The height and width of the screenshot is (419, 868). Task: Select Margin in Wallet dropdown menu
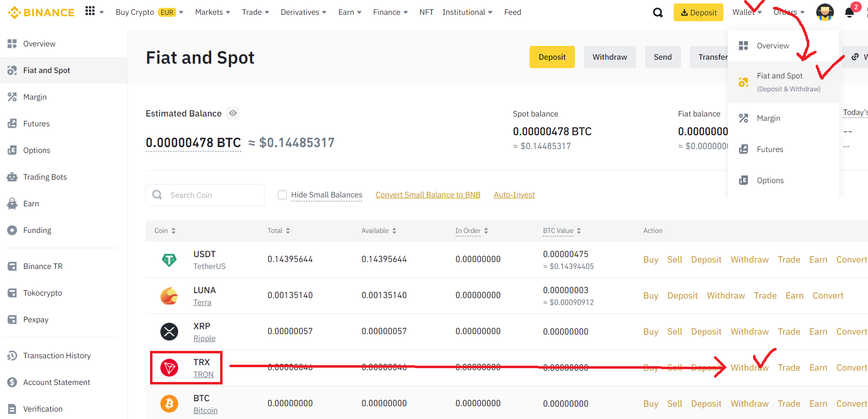click(783, 118)
